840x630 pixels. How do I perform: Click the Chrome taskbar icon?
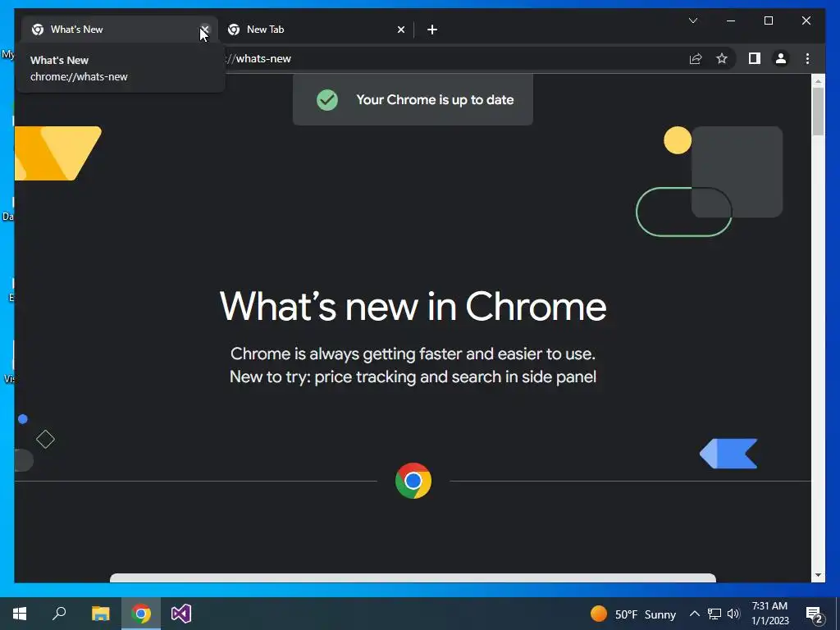[141, 614]
